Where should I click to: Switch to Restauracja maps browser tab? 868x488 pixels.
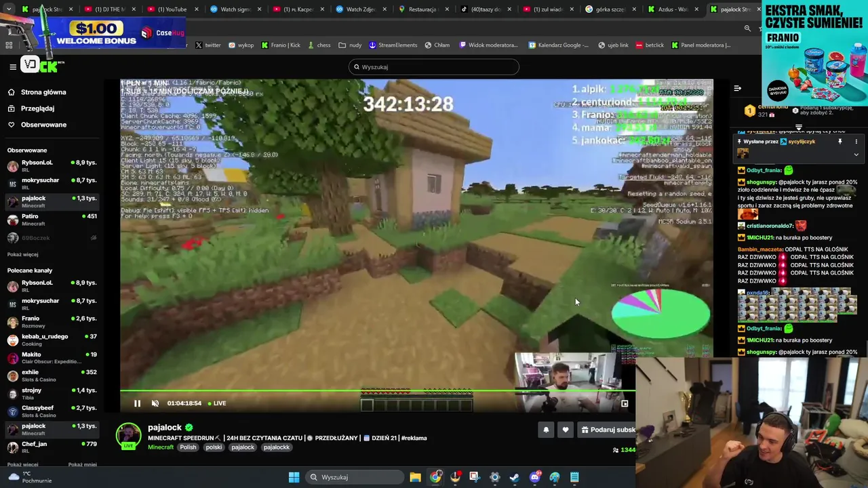point(422,9)
